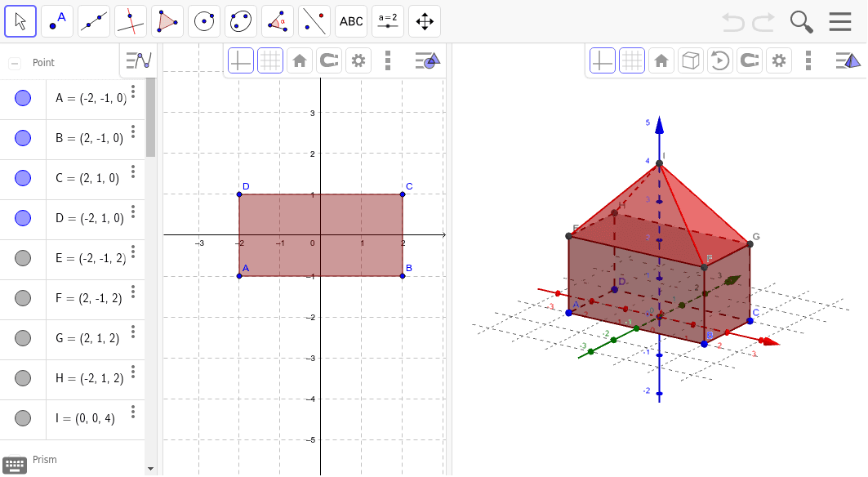Open Algebra view sort style options
The width and height of the screenshot is (868, 477).
point(138,60)
